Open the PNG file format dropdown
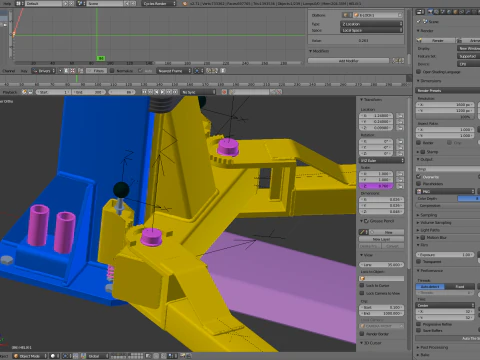The width and height of the screenshot is (480, 360). pyautogui.click(x=445, y=191)
